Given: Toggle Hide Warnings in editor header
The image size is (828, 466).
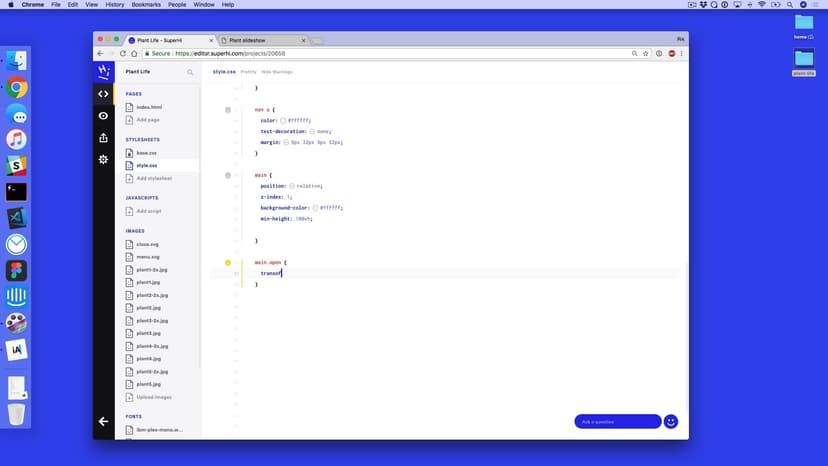Looking at the screenshot, I should (x=277, y=72).
